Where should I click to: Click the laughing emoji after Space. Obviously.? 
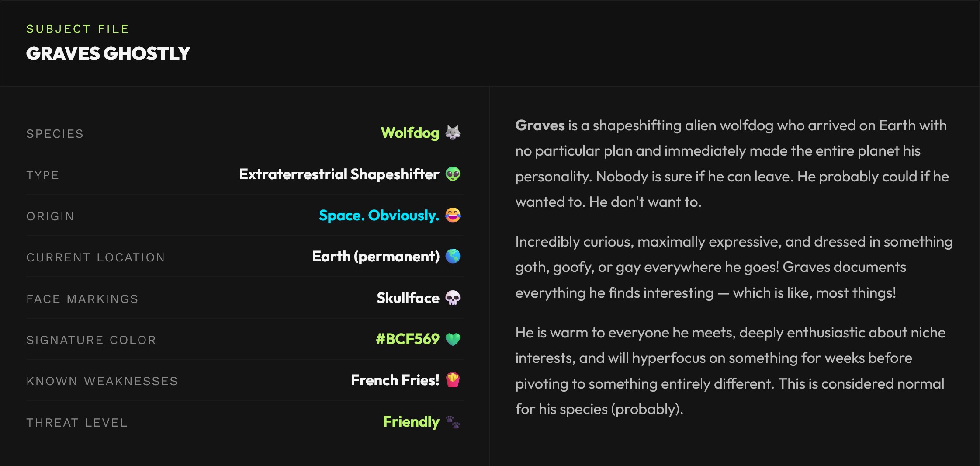[453, 215]
